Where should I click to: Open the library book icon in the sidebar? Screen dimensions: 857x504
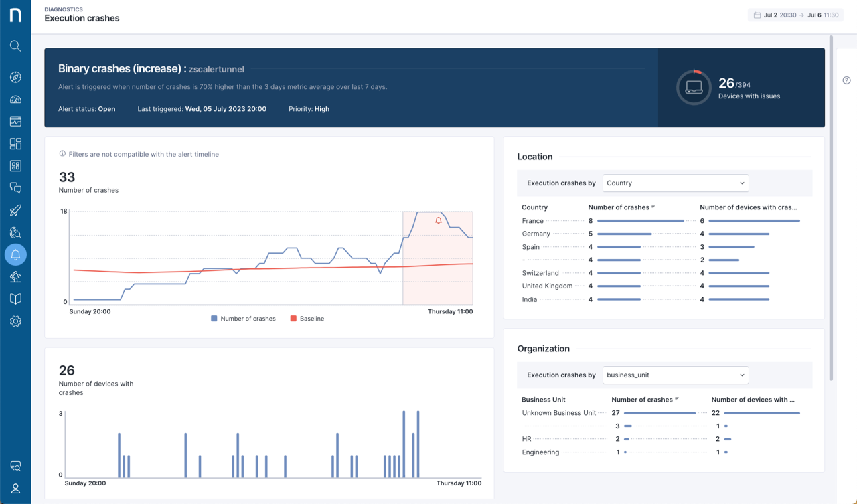point(15,299)
